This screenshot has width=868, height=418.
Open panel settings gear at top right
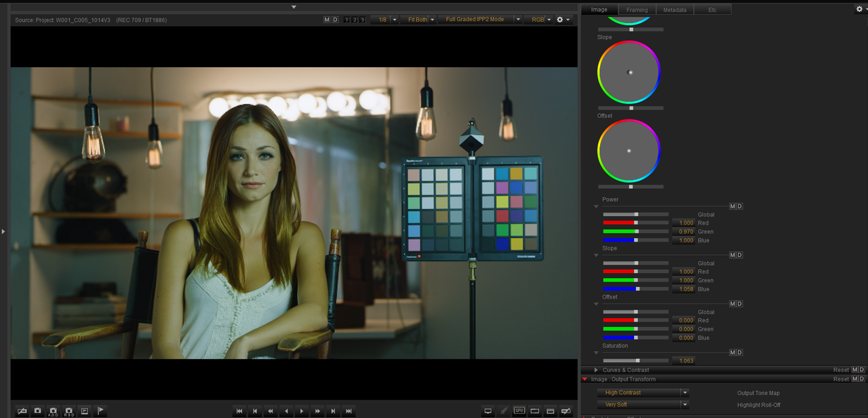pyautogui.click(x=861, y=9)
